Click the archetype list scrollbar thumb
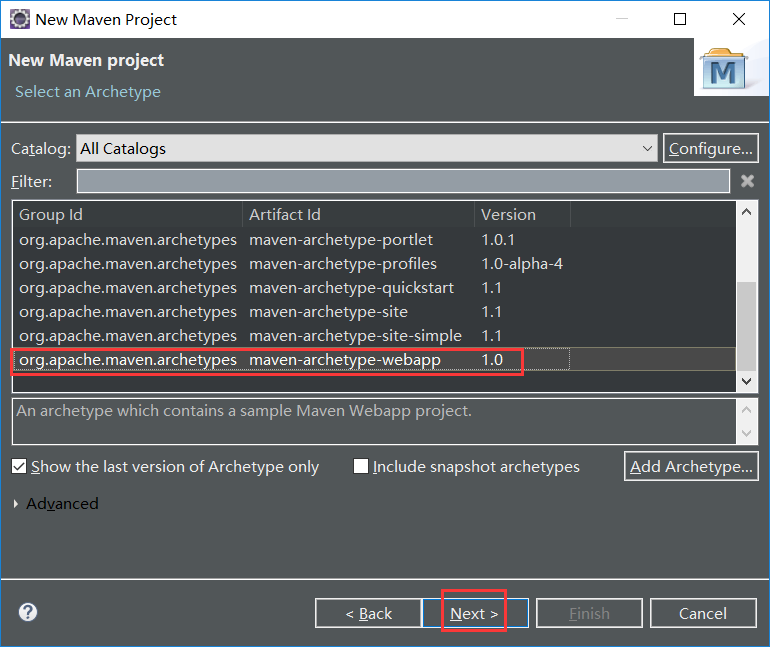Image resolution: width=770 pixels, height=647 pixels. (x=746, y=326)
